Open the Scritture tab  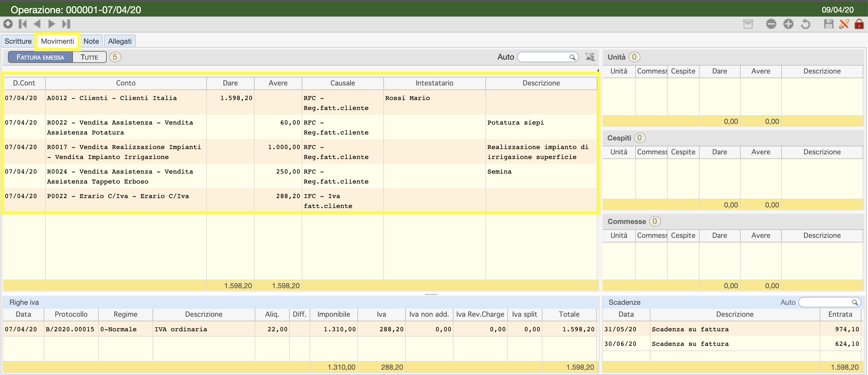[18, 41]
